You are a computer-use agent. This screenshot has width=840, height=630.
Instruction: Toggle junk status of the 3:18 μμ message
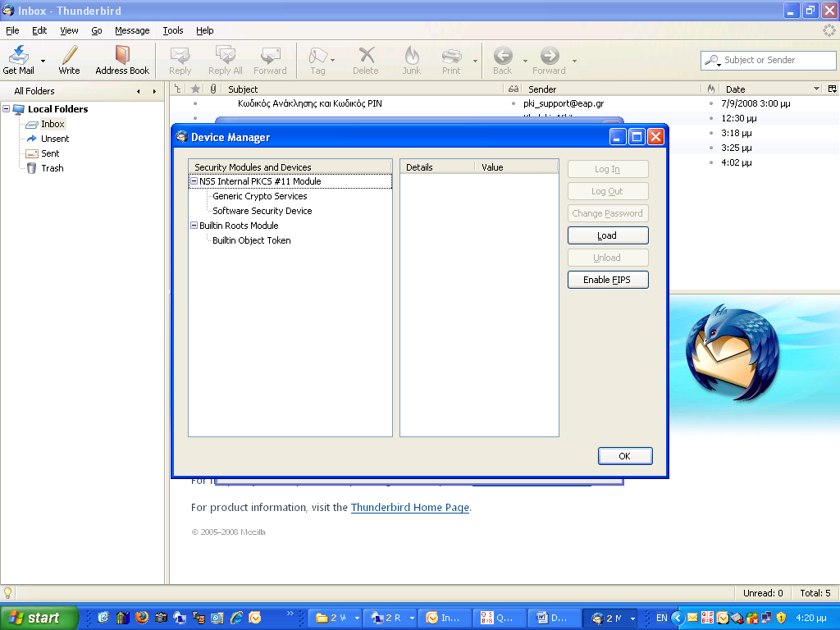tap(711, 133)
